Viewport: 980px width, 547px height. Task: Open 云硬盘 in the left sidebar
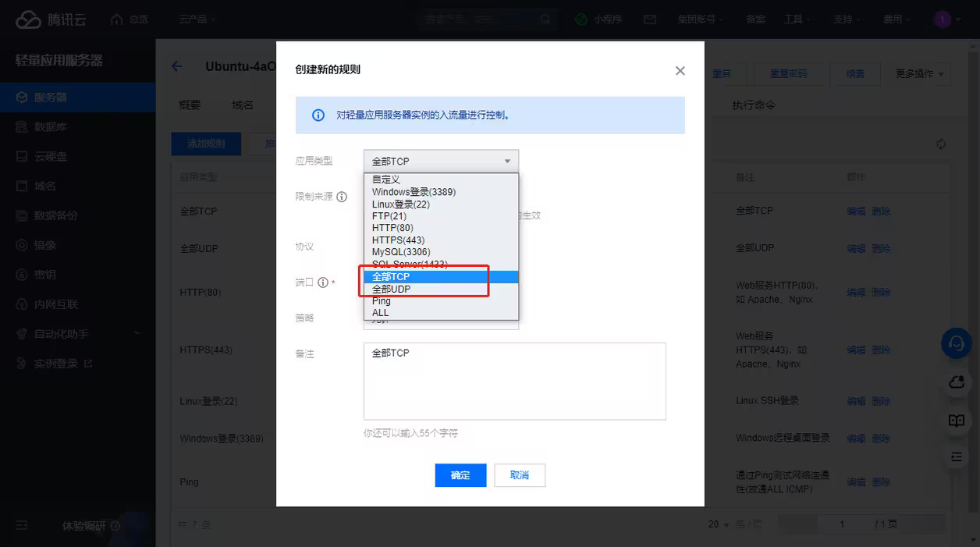click(78, 157)
